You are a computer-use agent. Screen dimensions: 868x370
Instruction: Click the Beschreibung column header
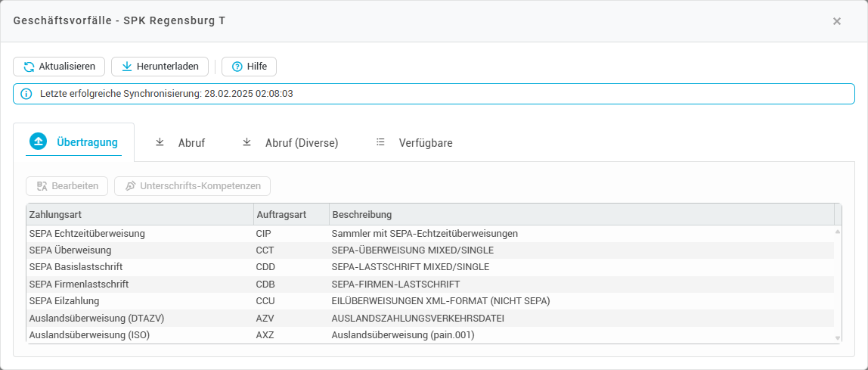coord(581,215)
